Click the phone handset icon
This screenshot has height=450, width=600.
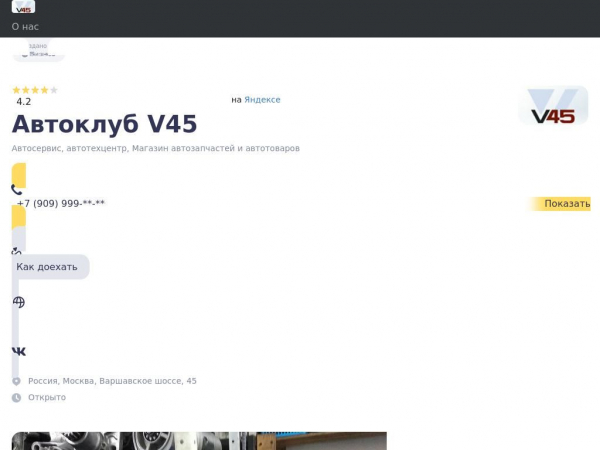pos(17,189)
